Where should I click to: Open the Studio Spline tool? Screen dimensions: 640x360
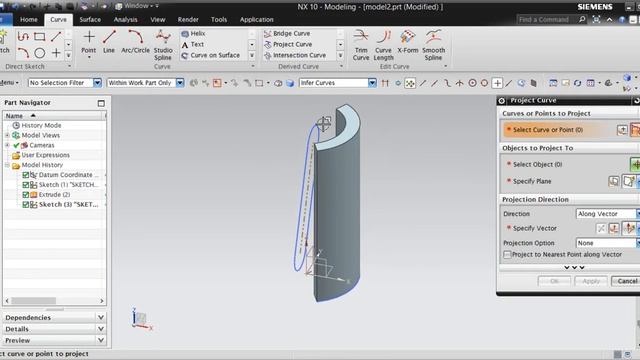coord(163,45)
